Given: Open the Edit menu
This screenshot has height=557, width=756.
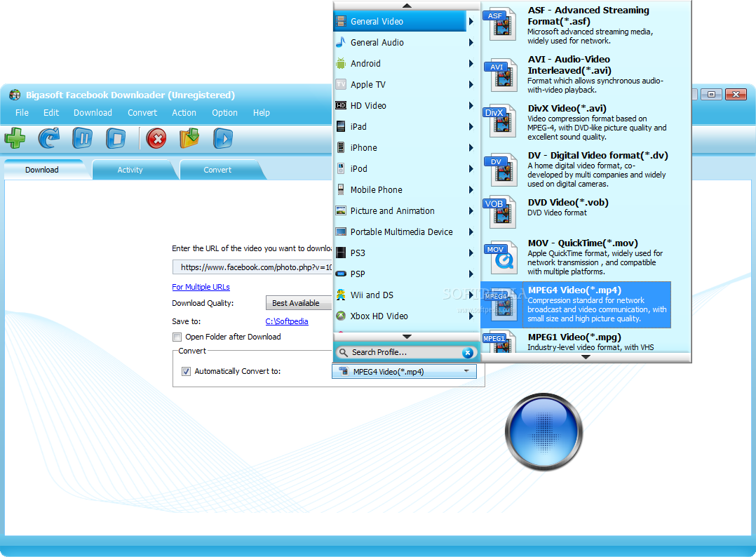Looking at the screenshot, I should click(x=51, y=112).
